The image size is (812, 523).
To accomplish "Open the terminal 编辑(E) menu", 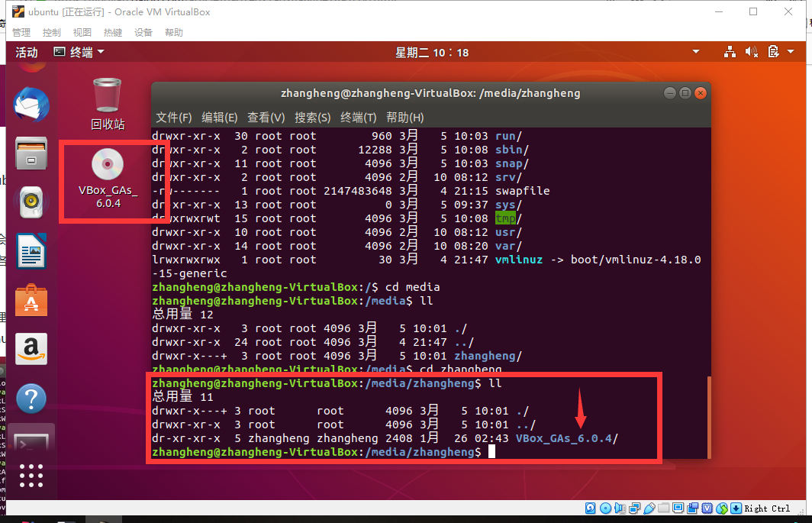I will 220,118.
